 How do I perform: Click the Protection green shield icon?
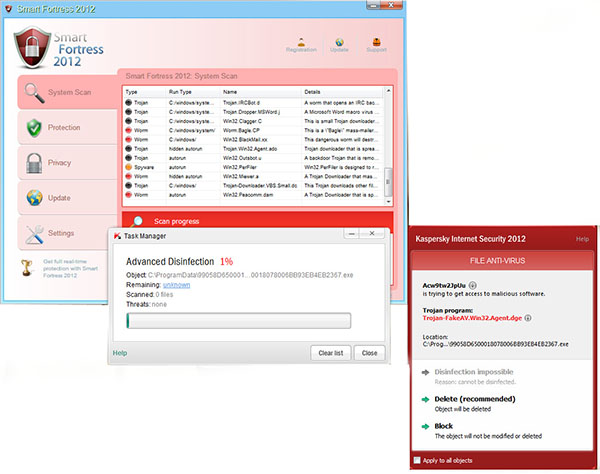[x=34, y=128]
